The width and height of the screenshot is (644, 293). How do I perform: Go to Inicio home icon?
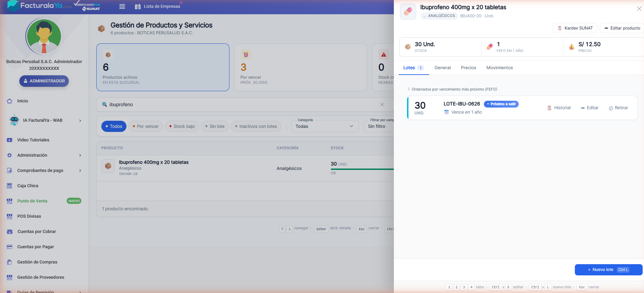[x=9, y=101]
